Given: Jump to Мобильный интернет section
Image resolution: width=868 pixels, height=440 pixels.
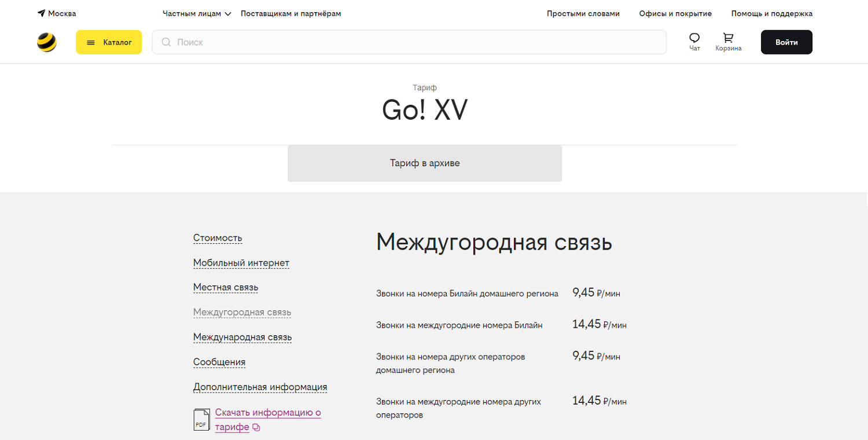Looking at the screenshot, I should click(241, 263).
